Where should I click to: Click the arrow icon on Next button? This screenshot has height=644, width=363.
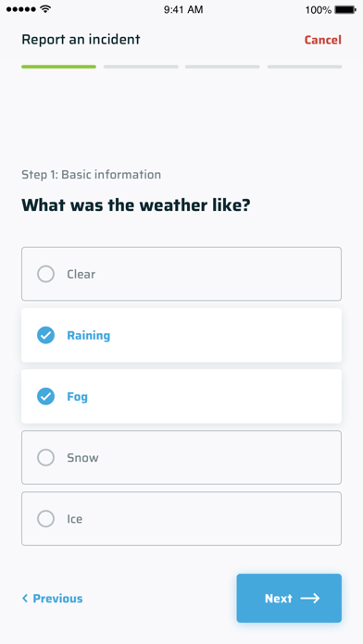coord(310,598)
